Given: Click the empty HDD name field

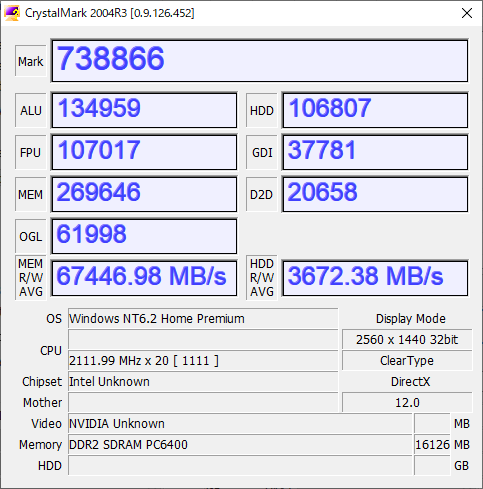Looking at the screenshot, I should click(240, 466).
